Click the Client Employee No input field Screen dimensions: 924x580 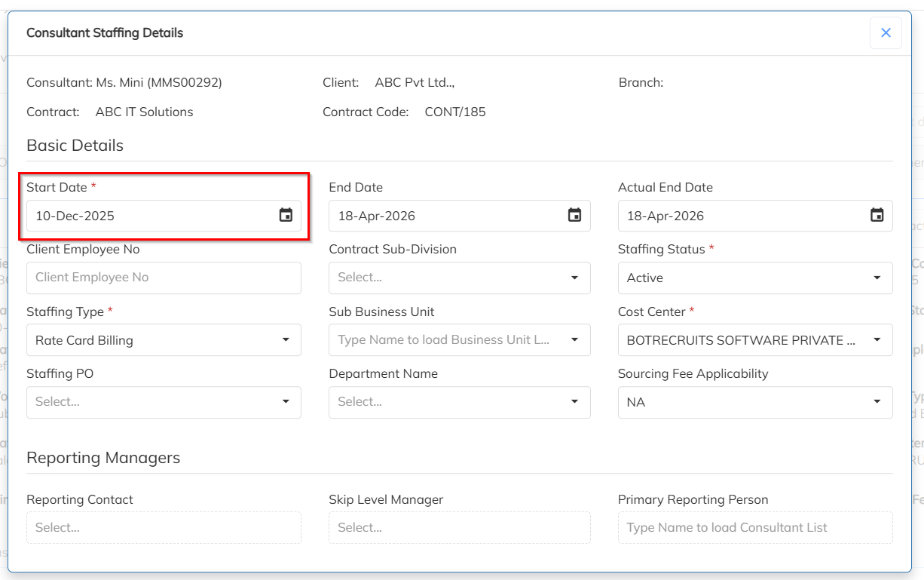[x=164, y=278]
